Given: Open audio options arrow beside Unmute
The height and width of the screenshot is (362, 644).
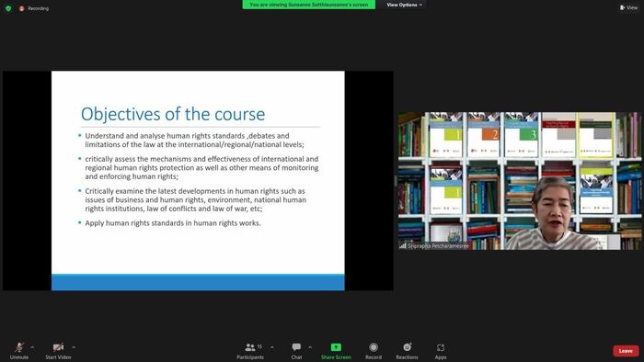Looking at the screenshot, I should [33, 347].
